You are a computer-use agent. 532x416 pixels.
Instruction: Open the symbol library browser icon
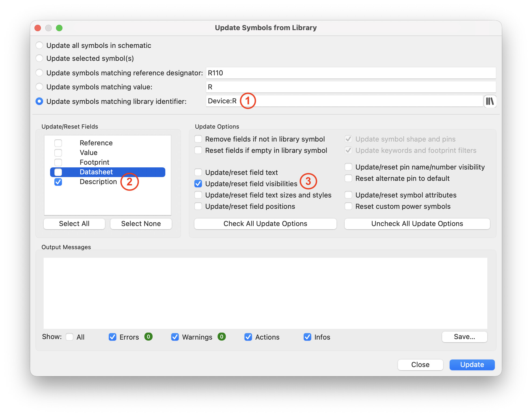(x=490, y=101)
